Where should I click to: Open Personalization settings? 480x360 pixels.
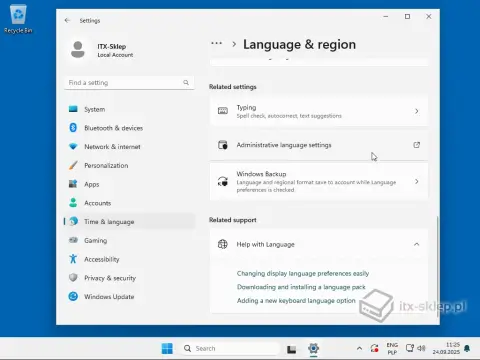129,165
